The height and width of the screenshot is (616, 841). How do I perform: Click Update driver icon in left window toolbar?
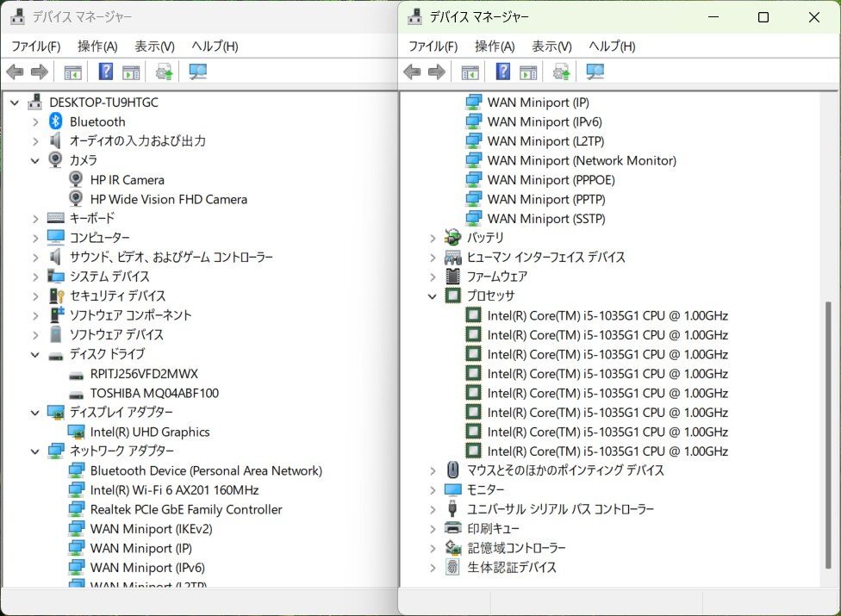pos(164,72)
